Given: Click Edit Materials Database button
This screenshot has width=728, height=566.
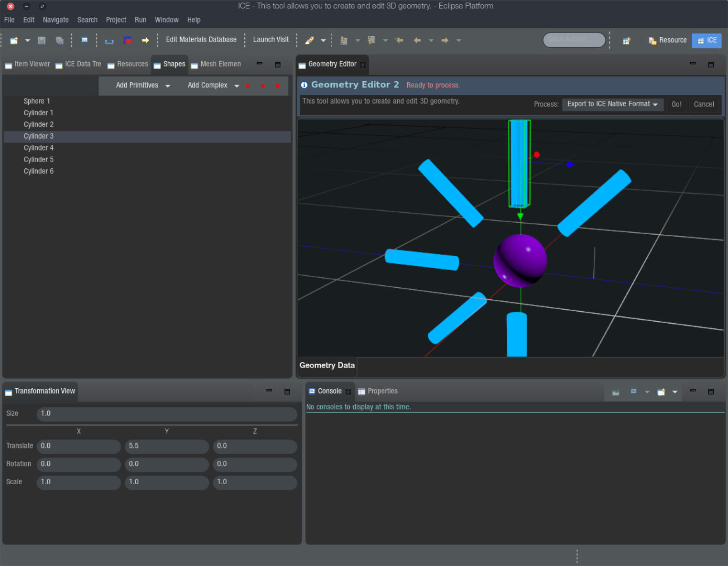Looking at the screenshot, I should pos(201,40).
